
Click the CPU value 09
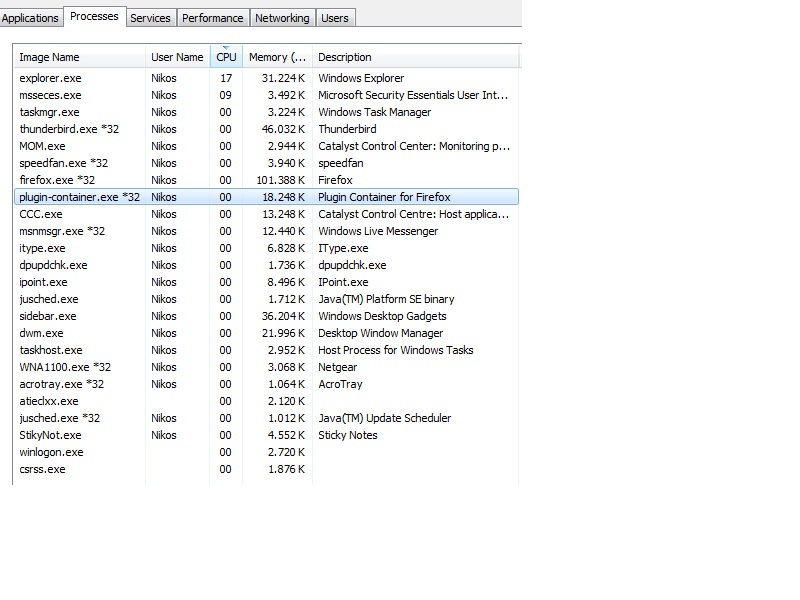pyautogui.click(x=226, y=95)
